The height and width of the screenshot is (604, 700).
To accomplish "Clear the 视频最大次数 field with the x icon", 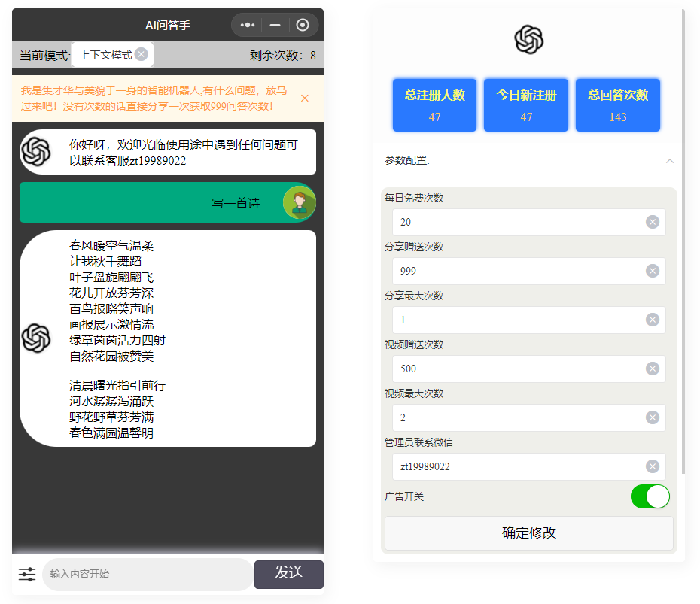I will pos(652,417).
